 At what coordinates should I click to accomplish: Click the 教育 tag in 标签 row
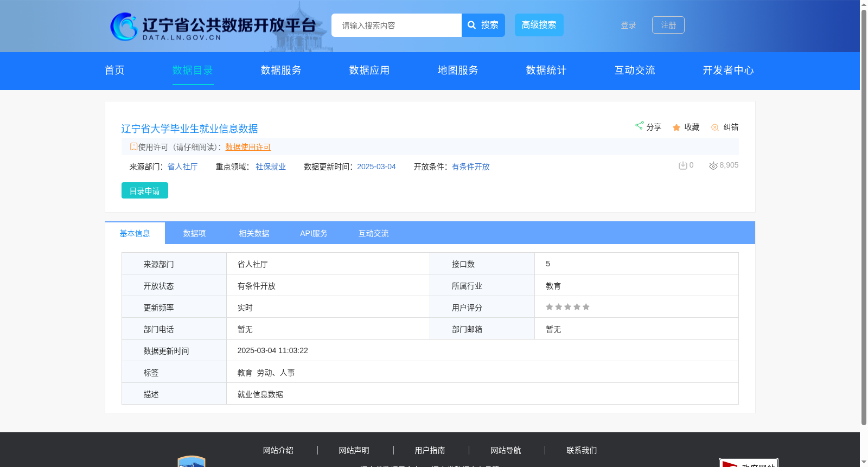245,373
